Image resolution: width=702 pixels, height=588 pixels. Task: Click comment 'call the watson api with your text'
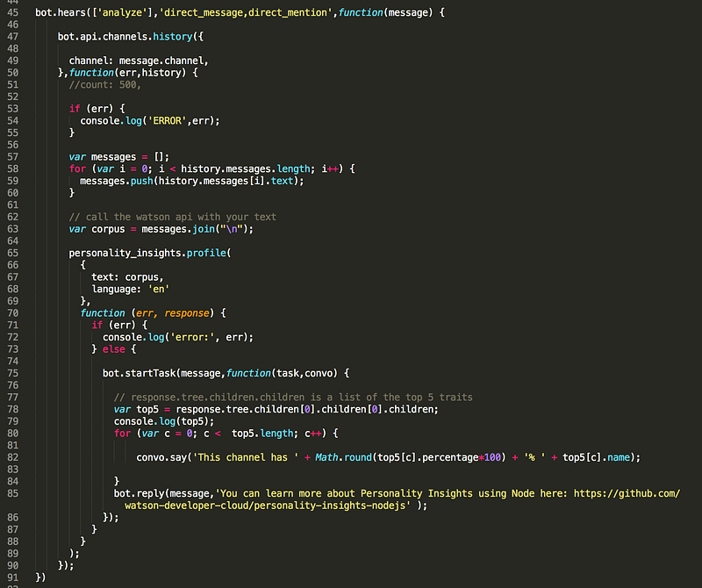(181, 217)
